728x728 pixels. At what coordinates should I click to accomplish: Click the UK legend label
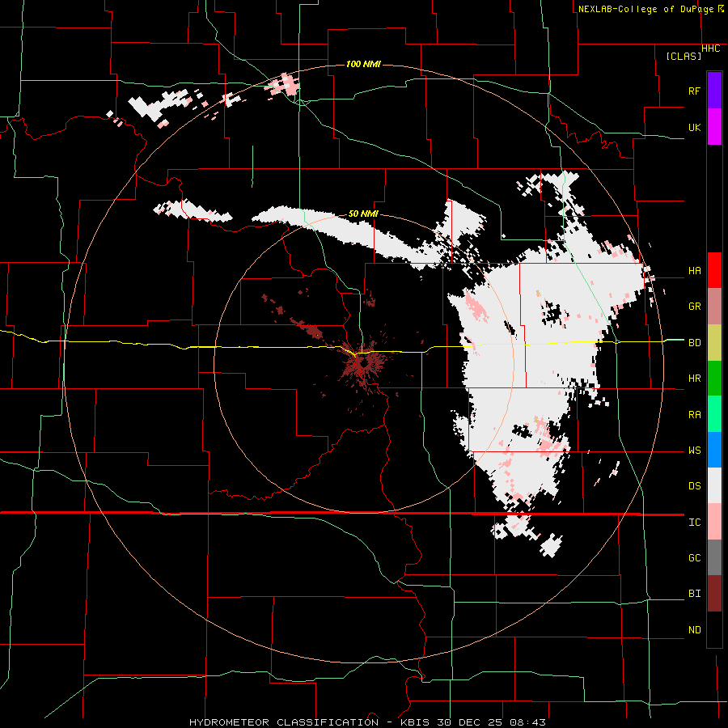694,127
